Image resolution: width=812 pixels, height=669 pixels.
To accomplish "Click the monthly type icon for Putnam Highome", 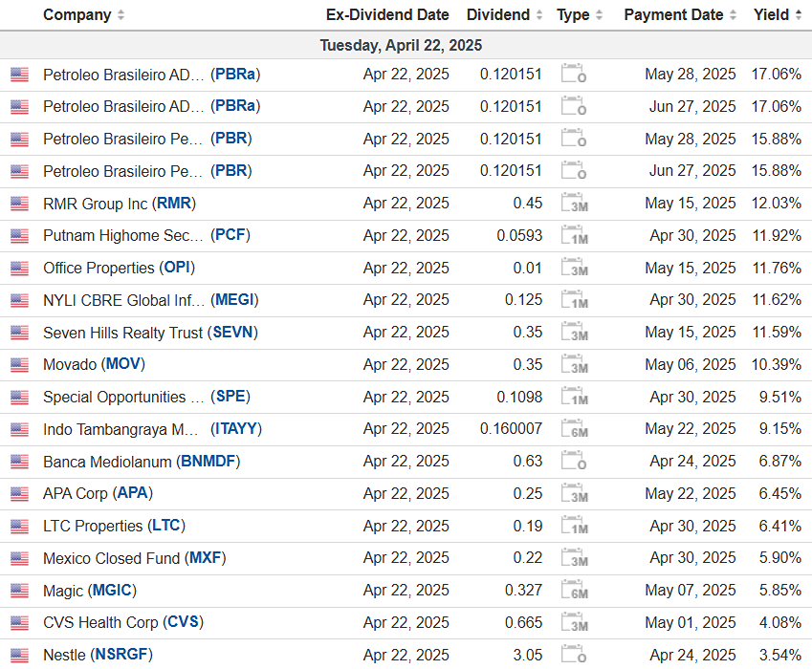I will [574, 236].
